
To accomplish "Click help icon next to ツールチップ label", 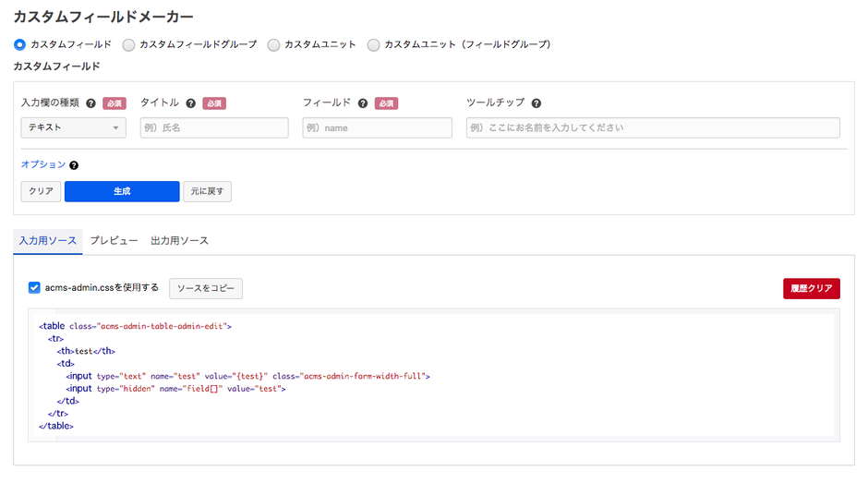I will pyautogui.click(x=536, y=103).
